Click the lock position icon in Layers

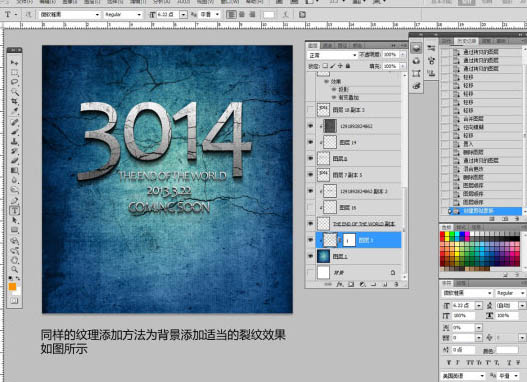(x=340, y=66)
